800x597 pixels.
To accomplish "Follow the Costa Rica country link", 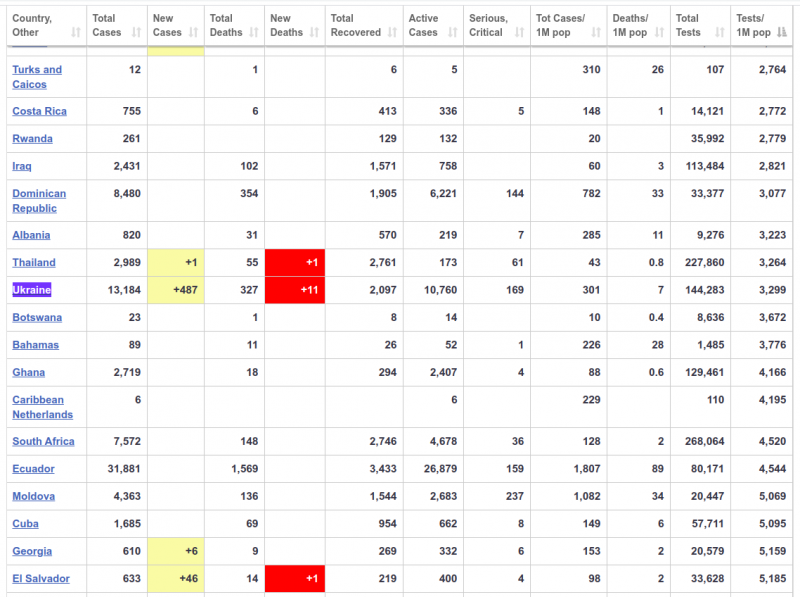I will 39,111.
